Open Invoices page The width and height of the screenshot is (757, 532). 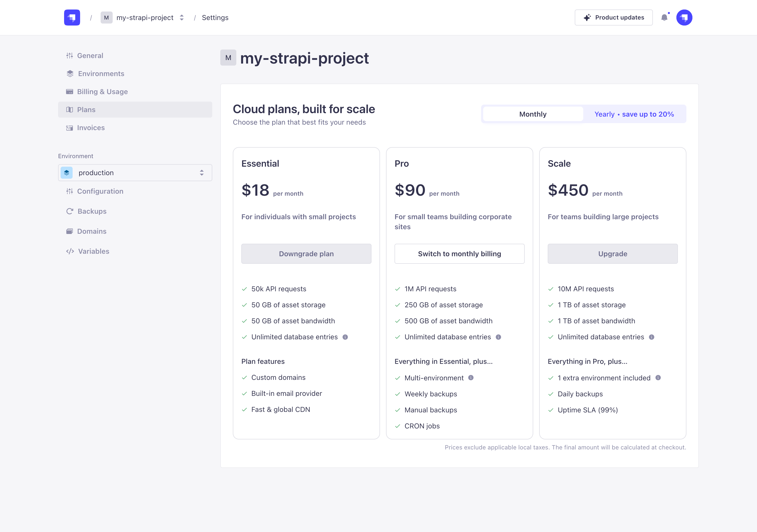pos(135,128)
